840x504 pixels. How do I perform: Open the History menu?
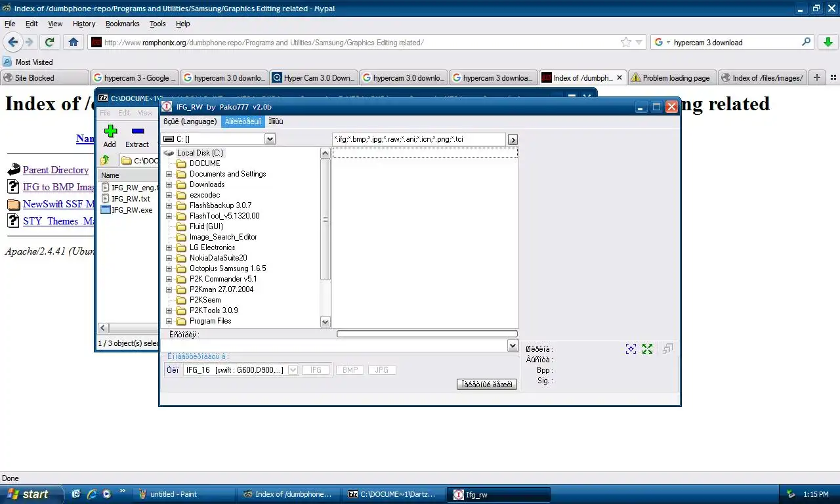point(84,24)
